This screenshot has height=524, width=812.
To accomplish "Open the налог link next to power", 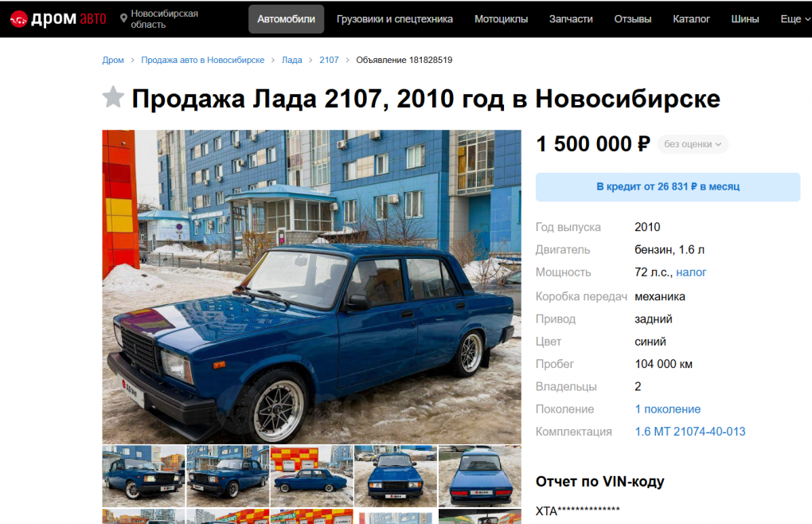I will coord(691,272).
